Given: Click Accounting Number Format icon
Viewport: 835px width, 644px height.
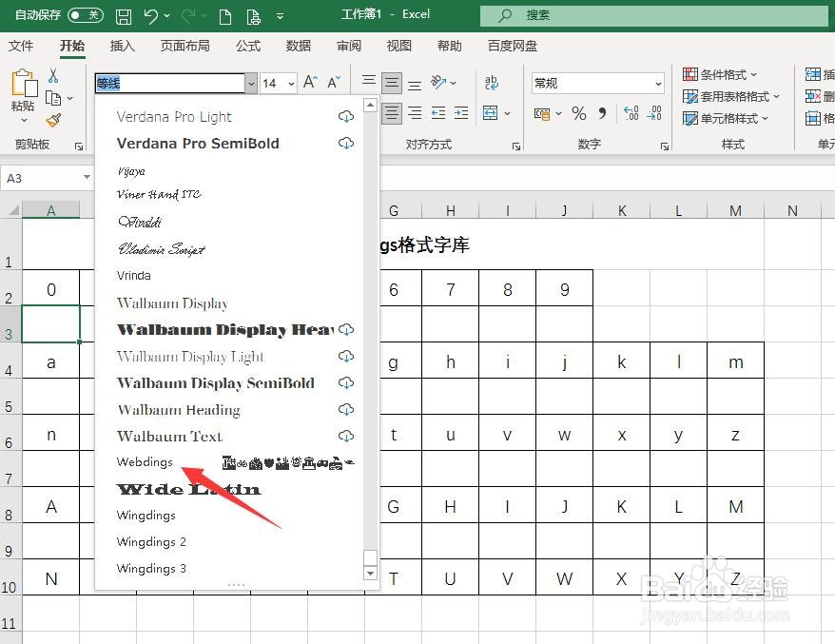Looking at the screenshot, I should 542,113.
